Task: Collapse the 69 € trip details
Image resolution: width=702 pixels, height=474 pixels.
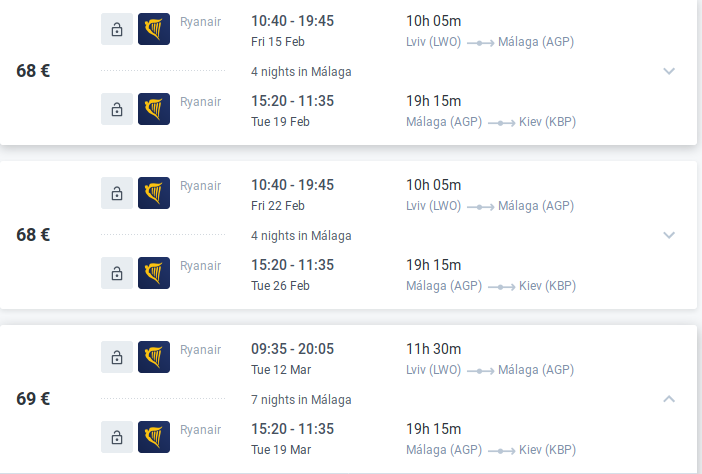Action: 669,399
